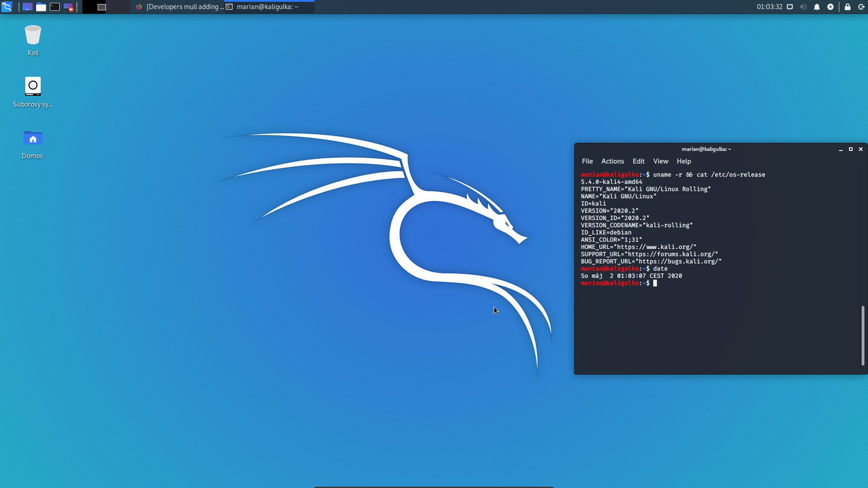This screenshot has height=488, width=868.
Task: Click the '5.4.0-kali4-amd64' kernel output
Action: (x=612, y=182)
